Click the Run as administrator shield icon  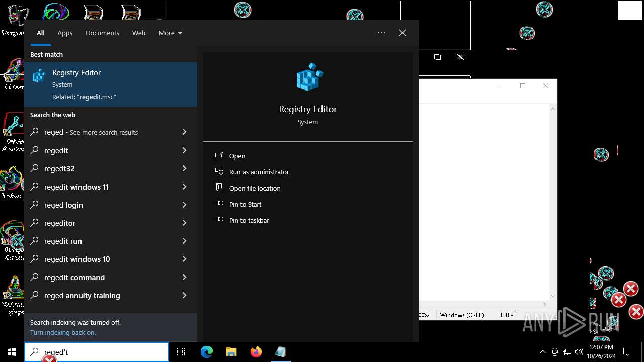(219, 172)
